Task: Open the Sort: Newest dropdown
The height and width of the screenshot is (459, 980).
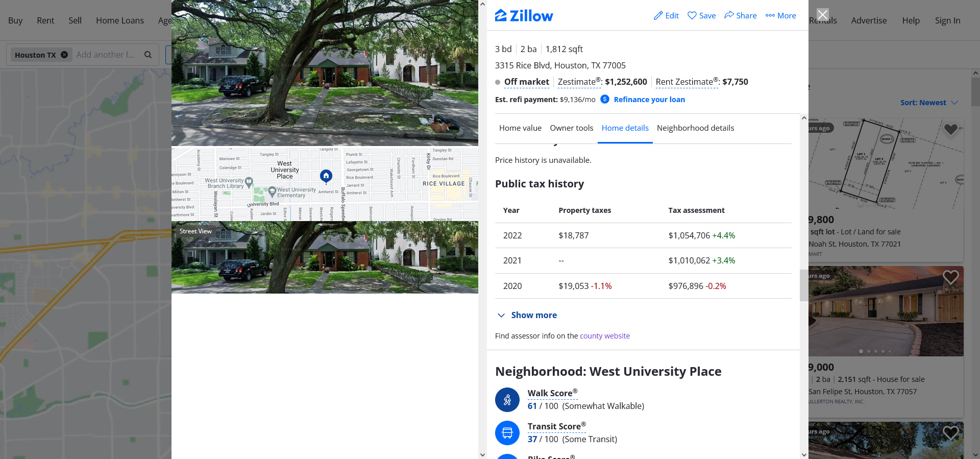Action: pos(929,103)
